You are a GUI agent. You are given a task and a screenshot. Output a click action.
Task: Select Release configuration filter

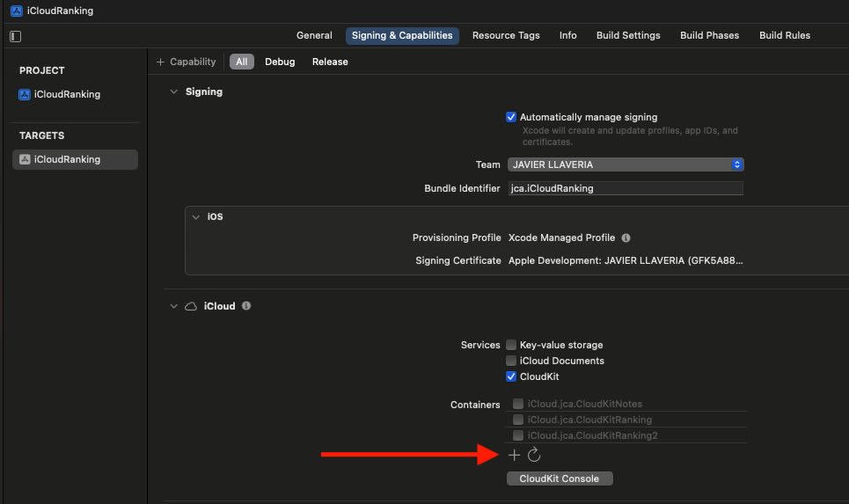[x=330, y=62]
